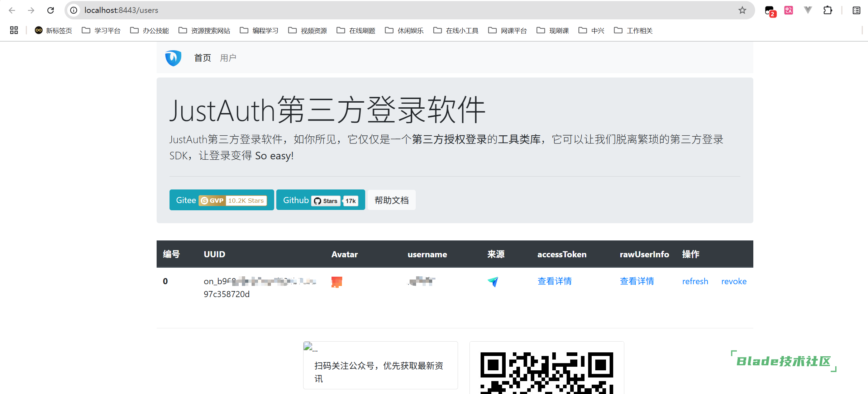Click the 扫码关注公众号 card text

coord(379,372)
